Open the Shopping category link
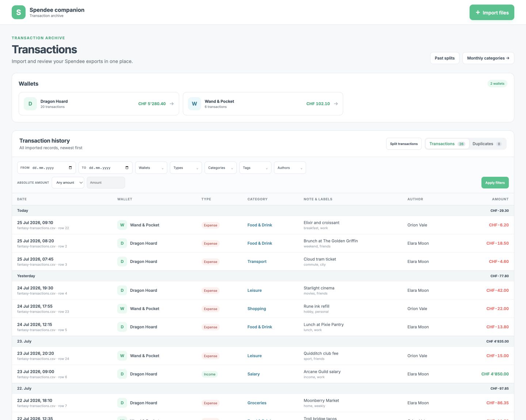Screen dimensions: 526x420 [x=257, y=309]
